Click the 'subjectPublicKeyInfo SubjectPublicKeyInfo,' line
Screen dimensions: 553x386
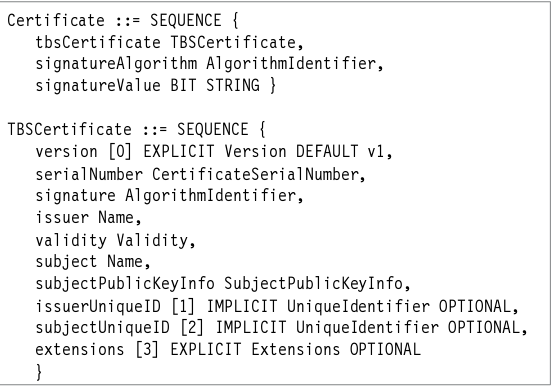click(223, 284)
